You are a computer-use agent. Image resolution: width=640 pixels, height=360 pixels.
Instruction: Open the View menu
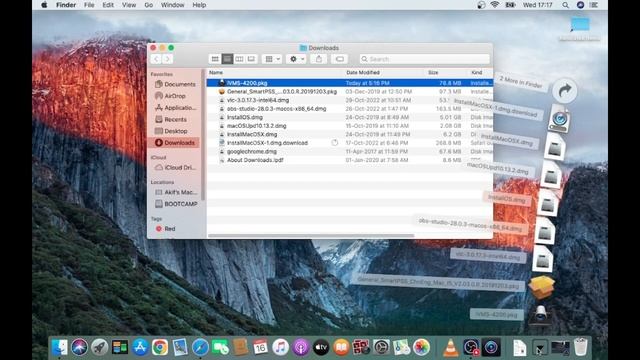tap(129, 5)
